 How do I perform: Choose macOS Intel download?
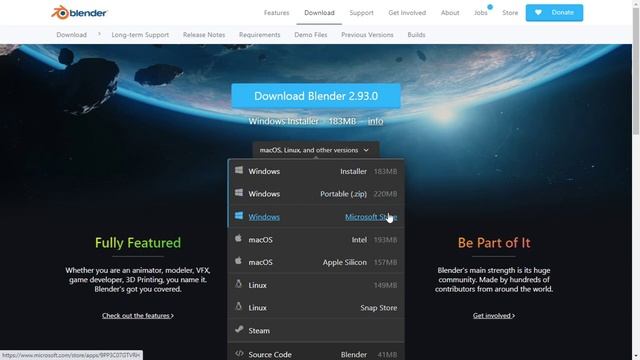(x=316, y=240)
